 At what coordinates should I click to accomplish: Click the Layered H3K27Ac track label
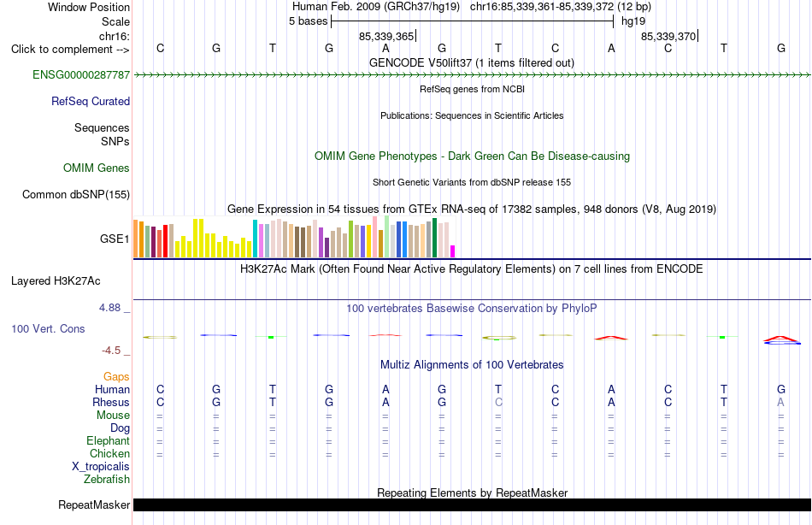[x=56, y=281]
